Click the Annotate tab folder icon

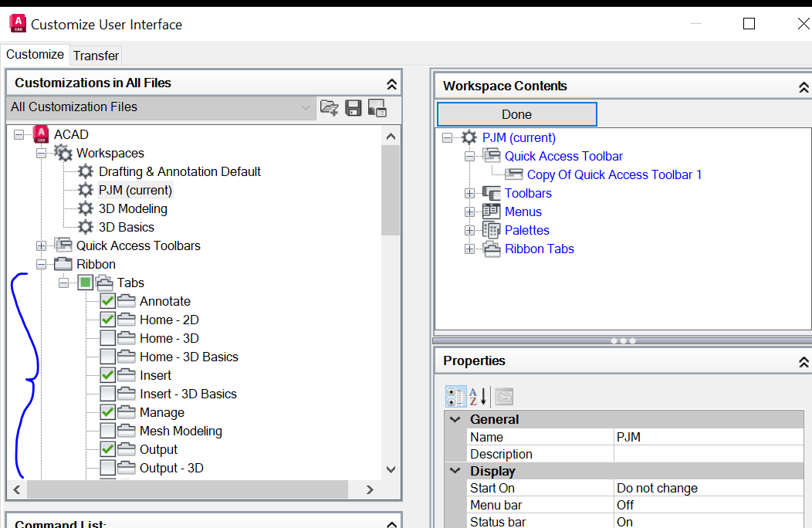click(127, 301)
